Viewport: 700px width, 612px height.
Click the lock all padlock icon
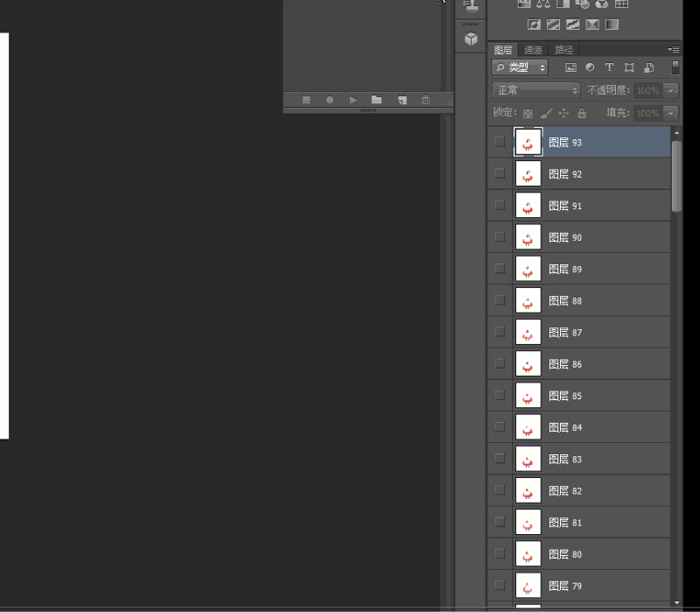click(582, 113)
